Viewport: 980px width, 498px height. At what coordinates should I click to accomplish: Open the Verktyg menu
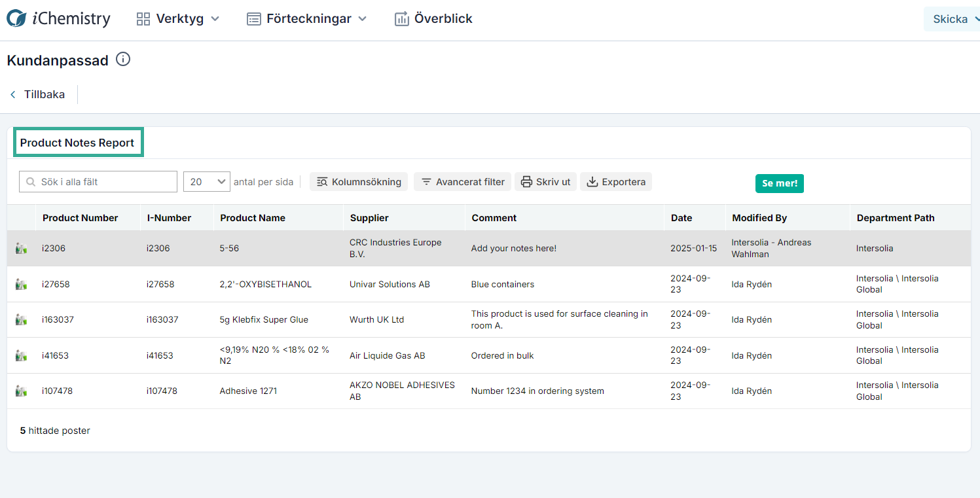177,19
